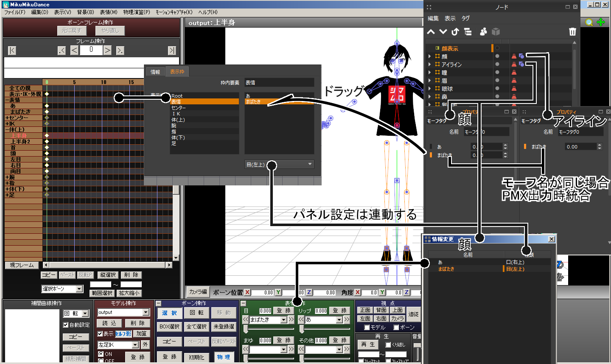This screenshot has width=611, height=364.
Task: Click the people group icon in ノード toolbar
Action: [483, 32]
